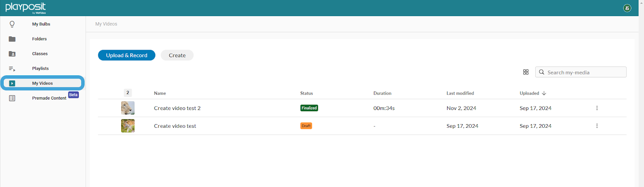
Task: Open the Folders icon in sidebar
Action: point(12,39)
